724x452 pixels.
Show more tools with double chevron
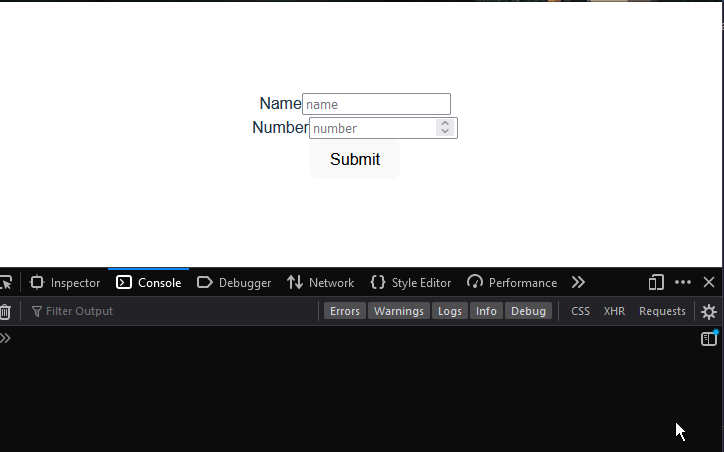tap(578, 282)
